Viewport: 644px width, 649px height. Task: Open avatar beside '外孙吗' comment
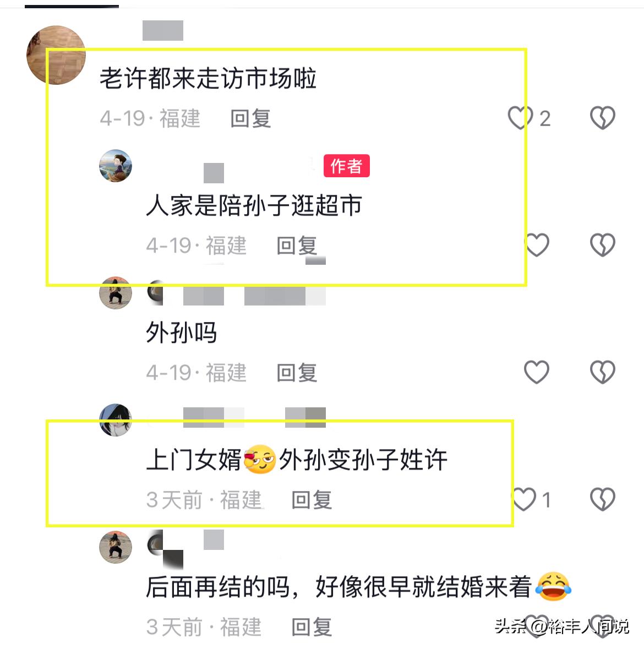[x=116, y=293]
